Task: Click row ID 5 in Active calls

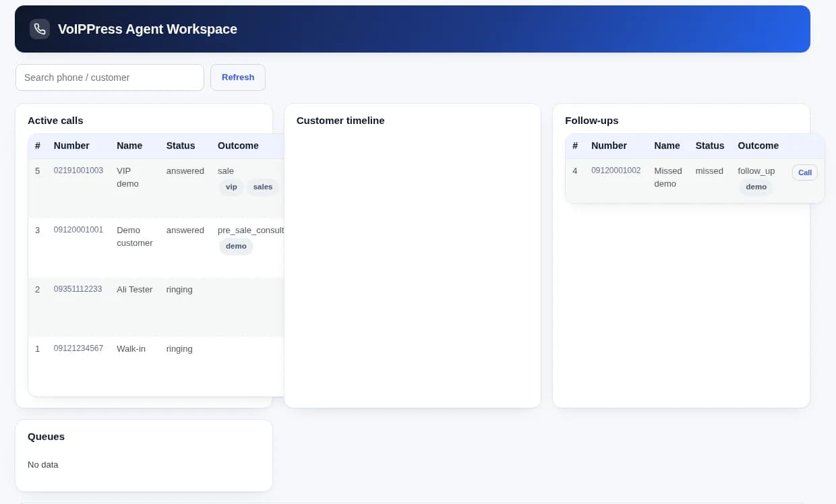Action: click(38, 170)
